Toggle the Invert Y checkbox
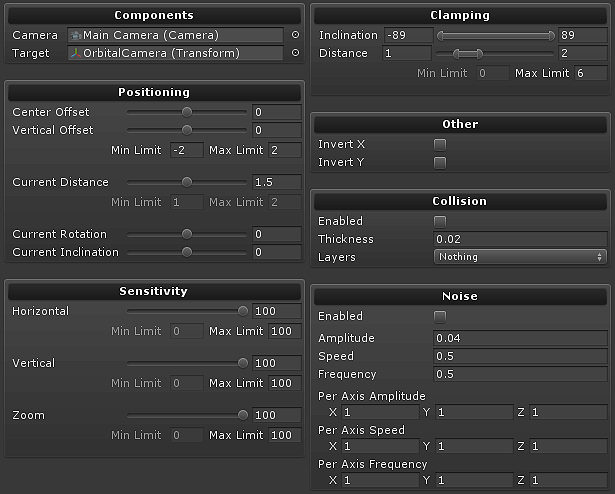Screen dimensions: 615x494 pyautogui.click(x=440, y=162)
